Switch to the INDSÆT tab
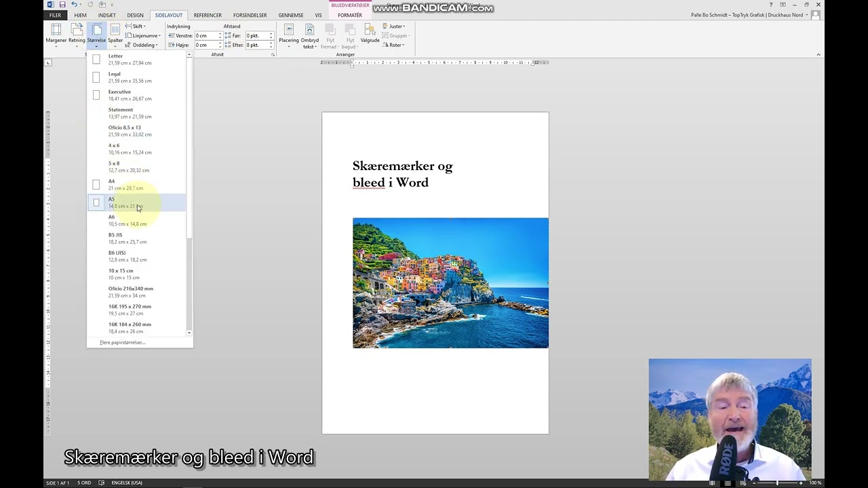Viewport: 868px width, 488px height. pos(106,15)
